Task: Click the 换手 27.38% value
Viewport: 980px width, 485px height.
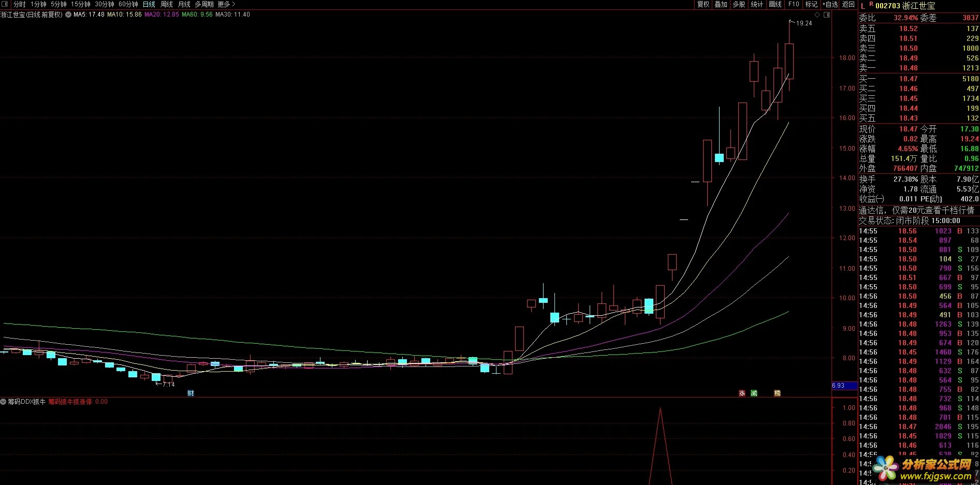Action: point(905,180)
